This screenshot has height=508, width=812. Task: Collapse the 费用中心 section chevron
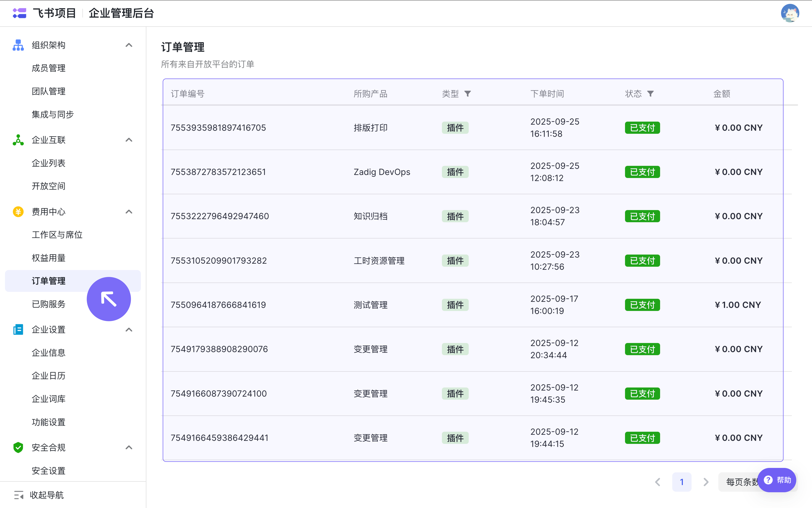coord(129,212)
